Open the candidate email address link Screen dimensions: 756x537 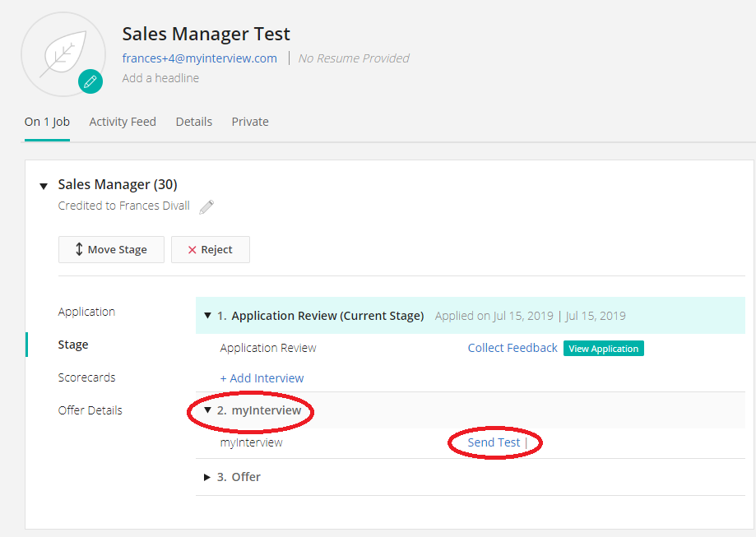tap(200, 58)
